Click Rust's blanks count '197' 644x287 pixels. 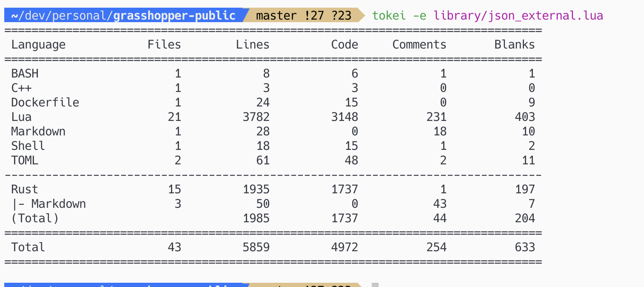(525, 189)
